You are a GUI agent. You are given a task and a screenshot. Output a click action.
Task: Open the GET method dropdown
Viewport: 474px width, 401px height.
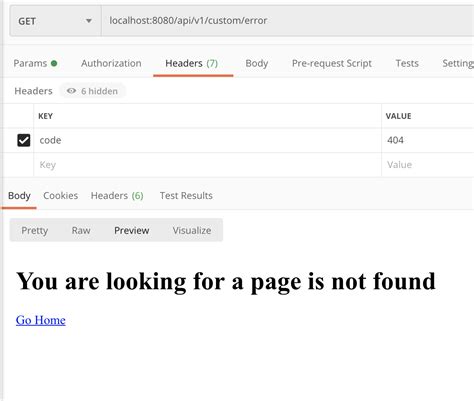click(55, 21)
